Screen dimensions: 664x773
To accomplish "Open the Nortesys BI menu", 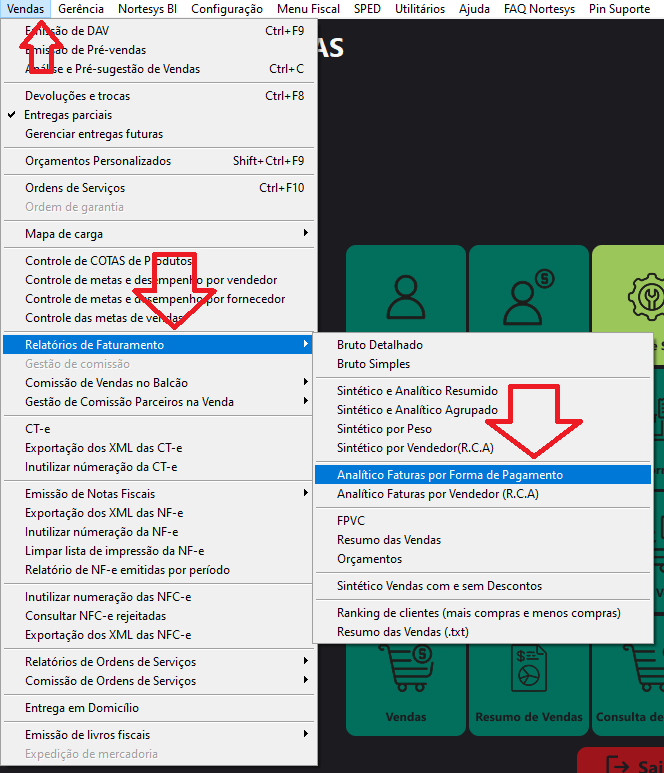I will coord(148,8).
